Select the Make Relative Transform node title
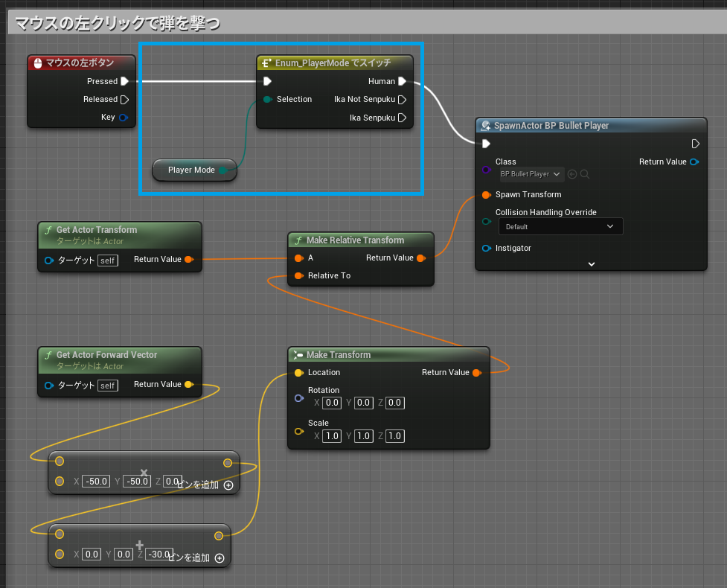 pyautogui.click(x=355, y=240)
